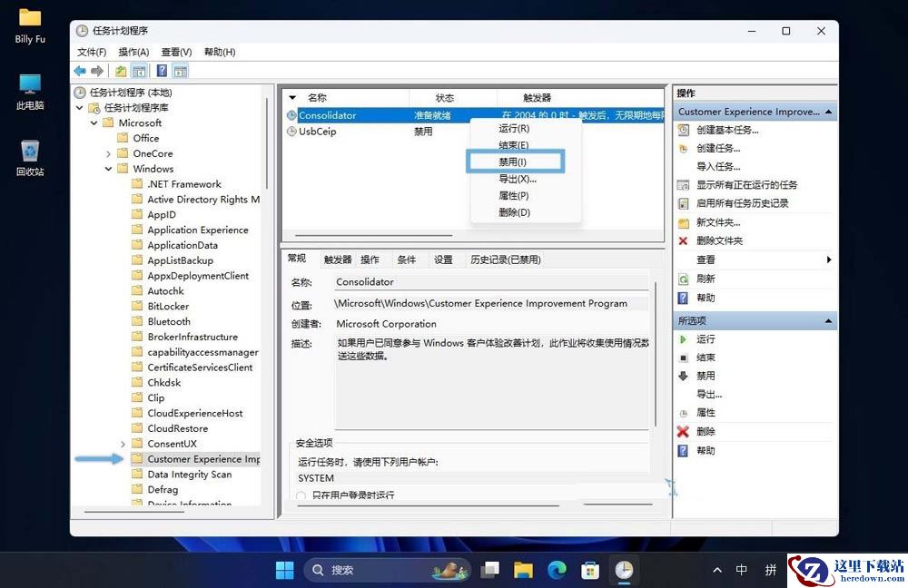
Task: Click the task list sort arrow by 名称
Action: (292, 98)
